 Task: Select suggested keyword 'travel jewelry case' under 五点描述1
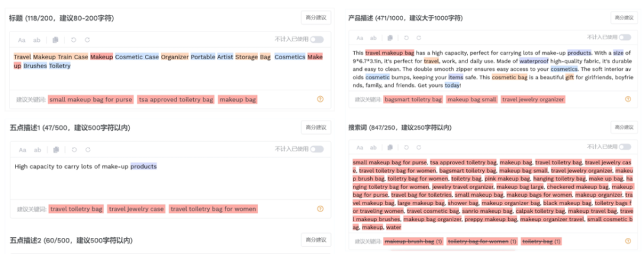pyautogui.click(x=137, y=210)
